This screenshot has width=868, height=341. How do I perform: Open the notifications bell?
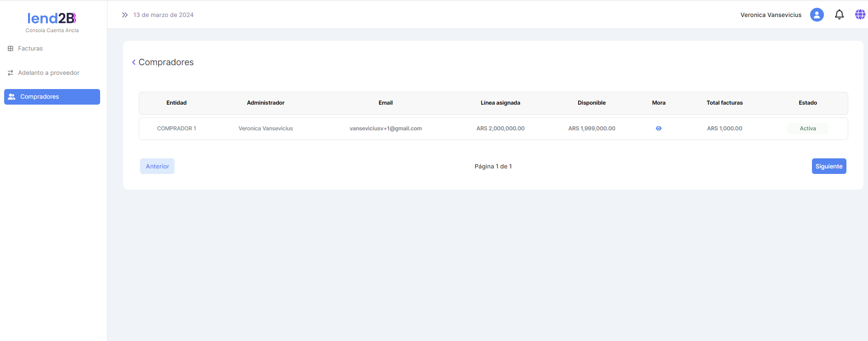click(839, 15)
